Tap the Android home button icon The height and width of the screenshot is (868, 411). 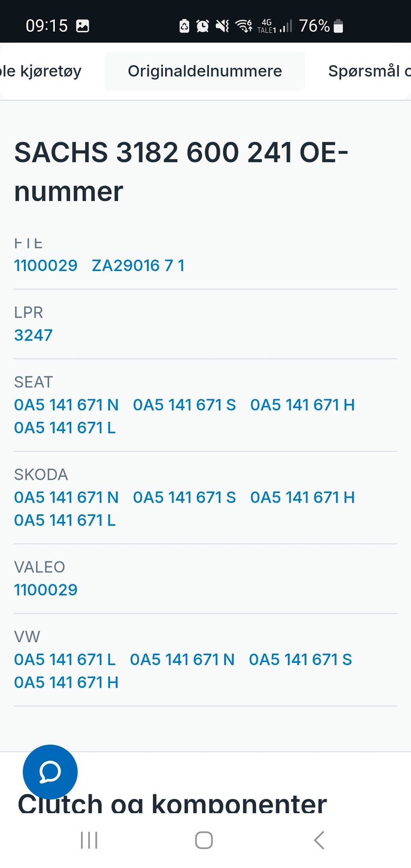click(x=204, y=840)
